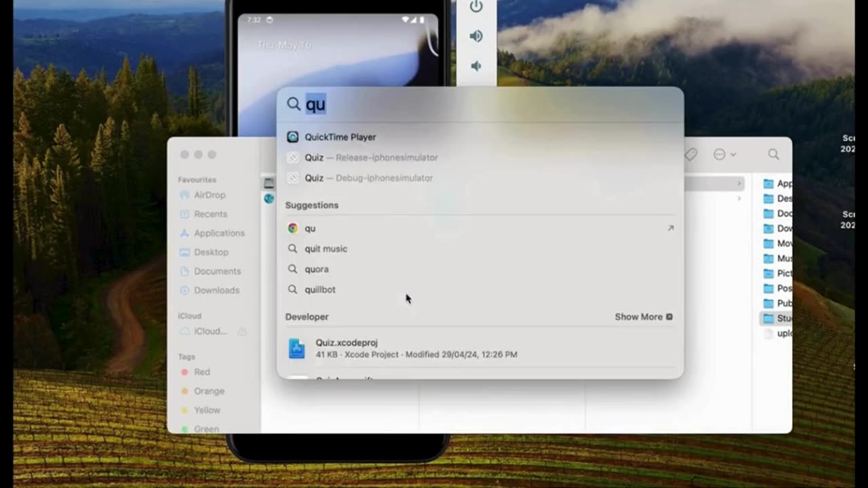Select the "Mus" folder in the Finder column
Image resolution: width=868 pixels, height=488 pixels.
click(776, 258)
